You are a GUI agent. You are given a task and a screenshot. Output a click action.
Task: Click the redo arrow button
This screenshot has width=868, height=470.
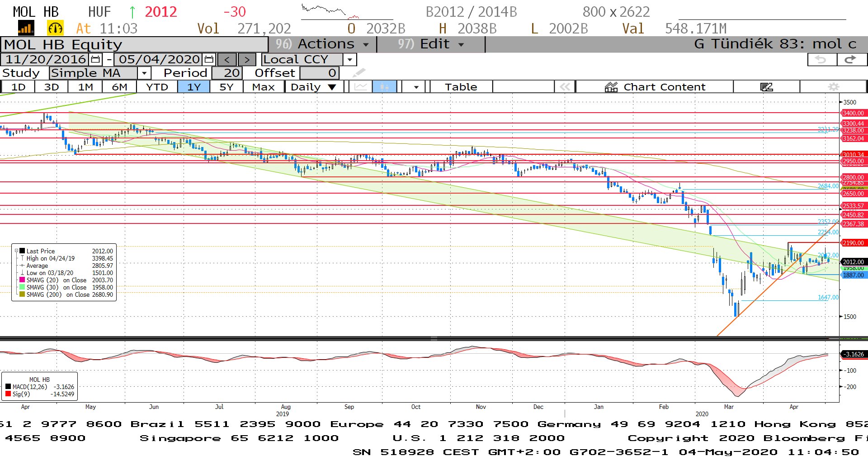click(x=851, y=59)
